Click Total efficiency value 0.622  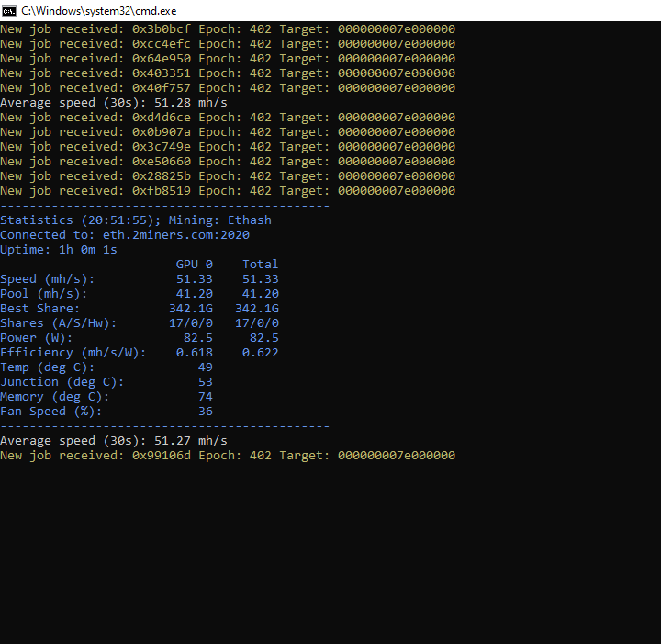point(260,353)
